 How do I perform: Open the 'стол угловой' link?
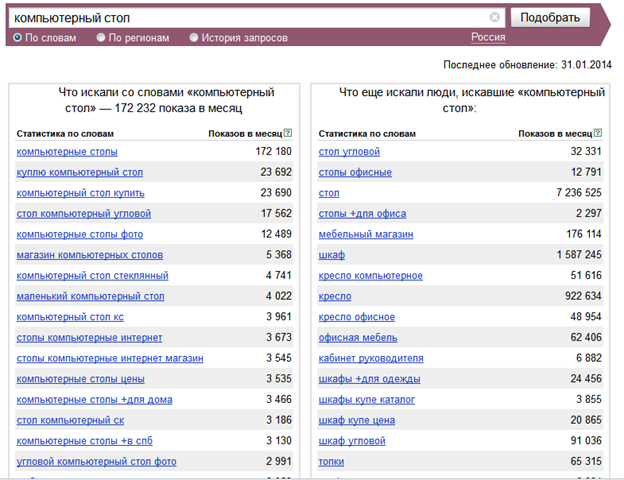349,152
